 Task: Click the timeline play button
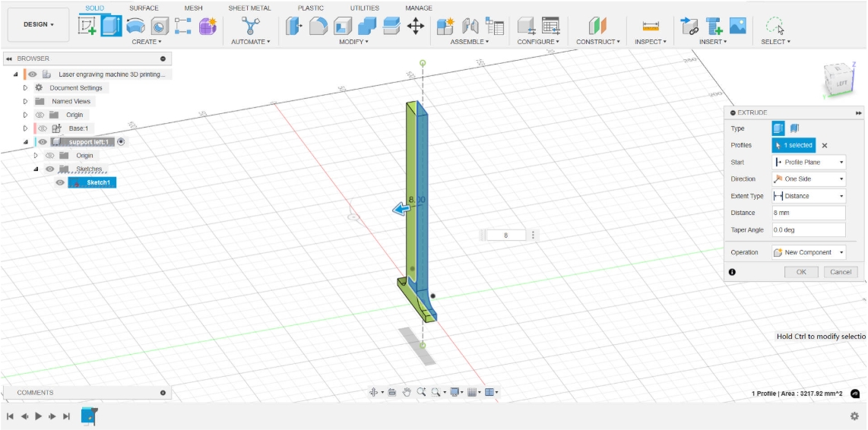click(x=38, y=416)
